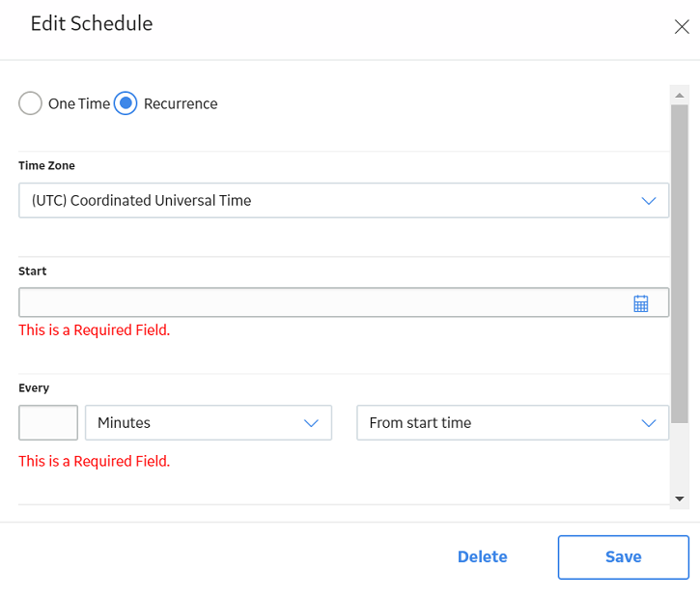Click the scrollbar down arrow

(x=680, y=499)
